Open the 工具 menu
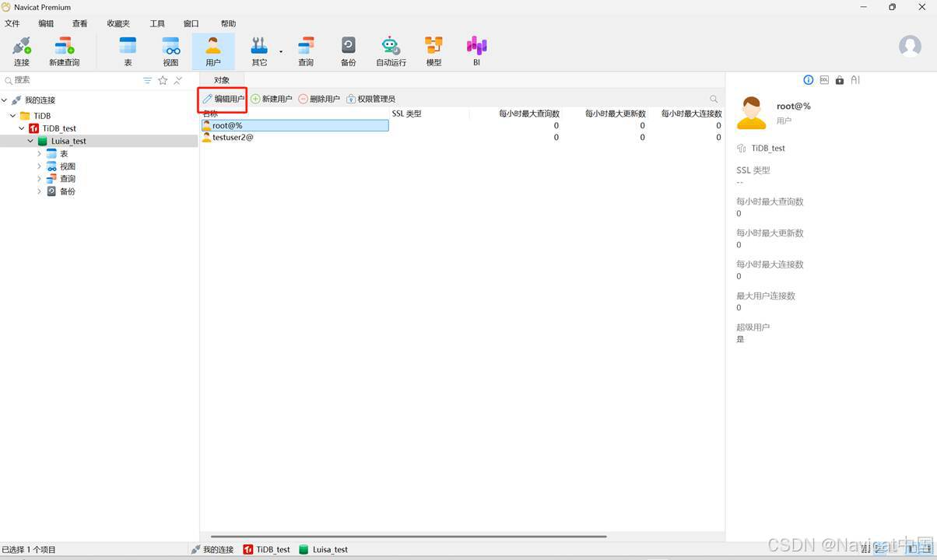This screenshot has height=560, width=937. click(x=157, y=23)
